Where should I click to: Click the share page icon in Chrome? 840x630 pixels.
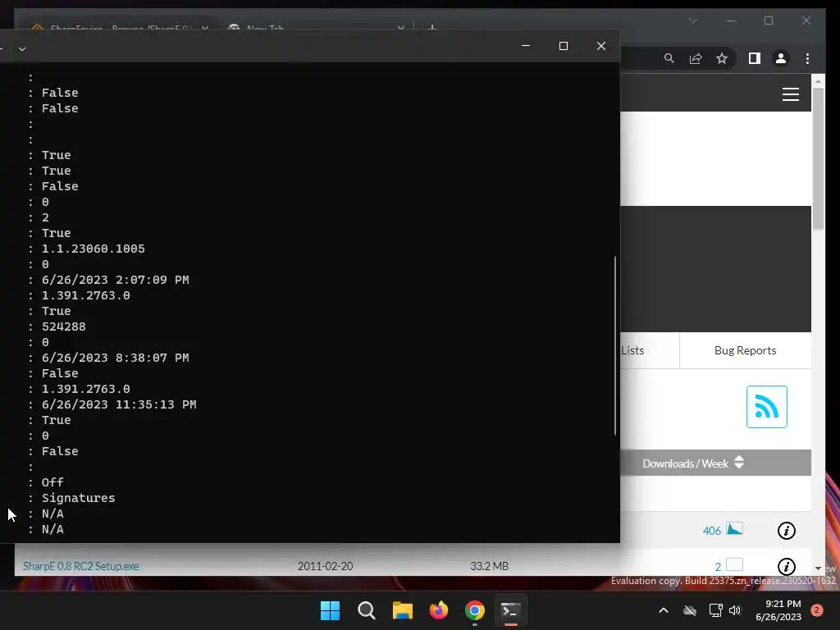pyautogui.click(x=696, y=58)
